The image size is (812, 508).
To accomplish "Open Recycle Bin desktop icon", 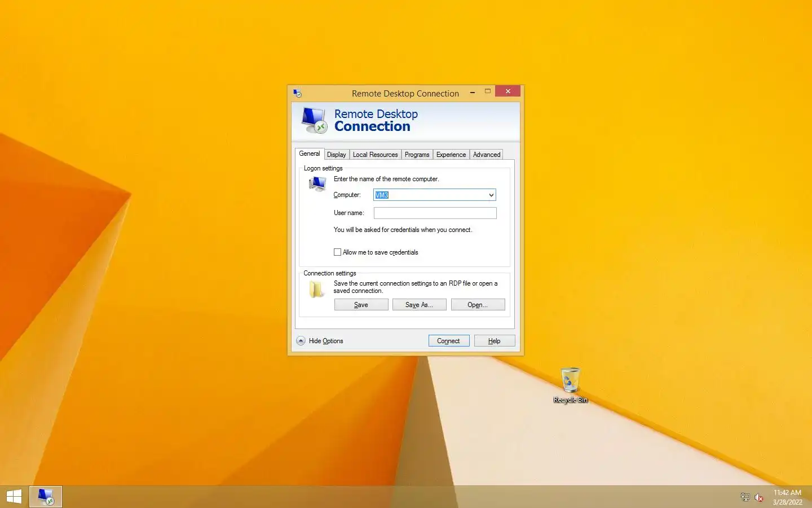I will pos(570,385).
